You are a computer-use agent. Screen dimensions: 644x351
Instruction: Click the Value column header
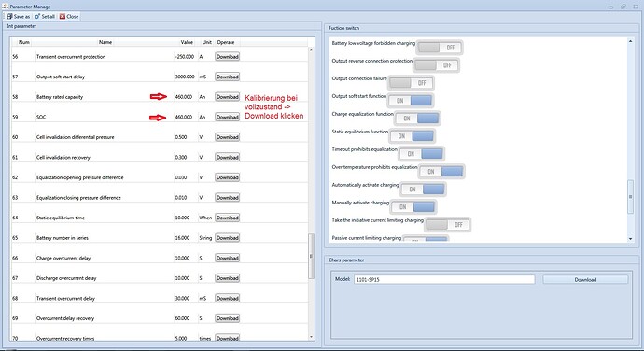[x=187, y=42]
